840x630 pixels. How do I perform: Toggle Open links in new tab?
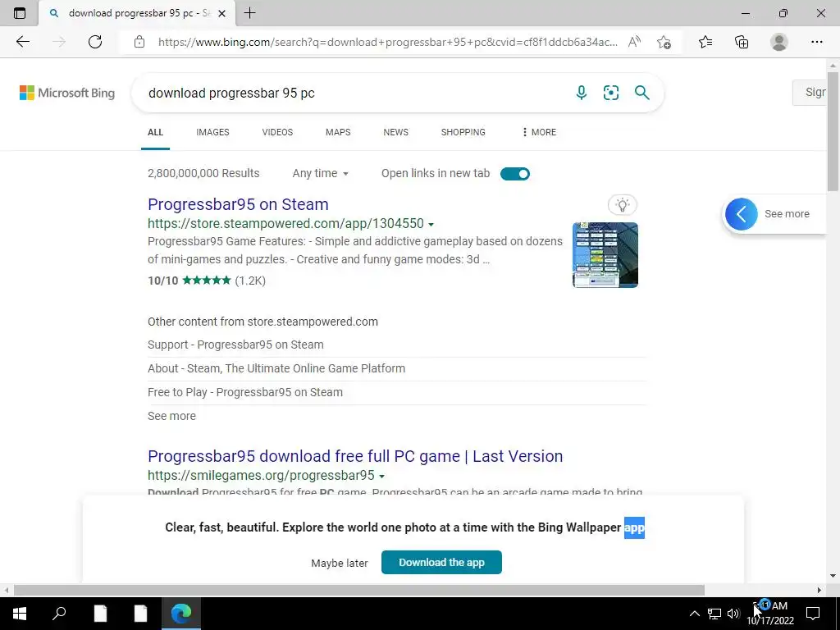click(x=515, y=174)
